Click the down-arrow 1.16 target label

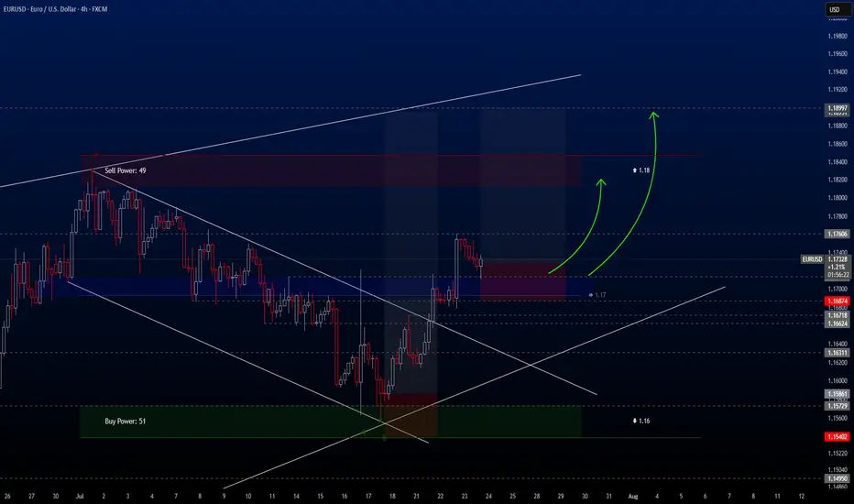pyautogui.click(x=641, y=421)
